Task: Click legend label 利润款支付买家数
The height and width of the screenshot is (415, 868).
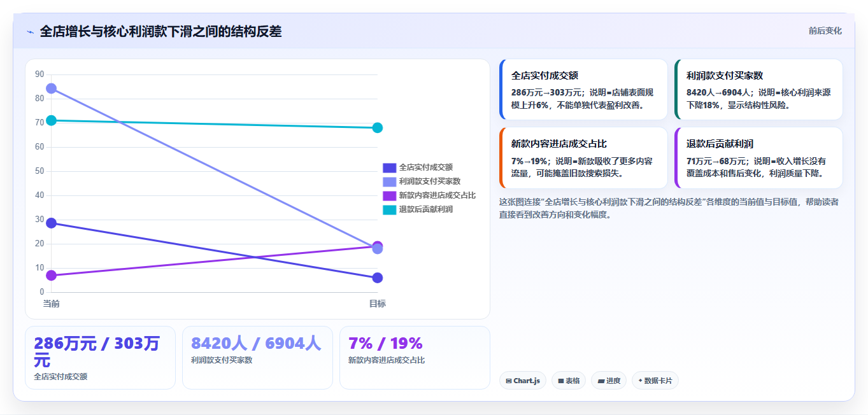Action: coord(429,181)
